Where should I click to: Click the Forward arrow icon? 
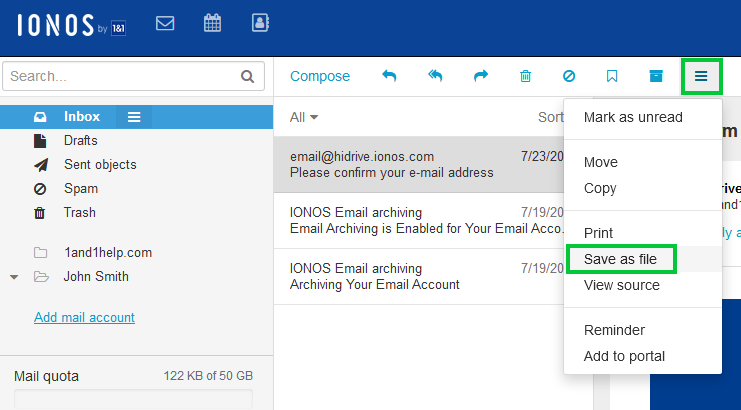point(481,76)
